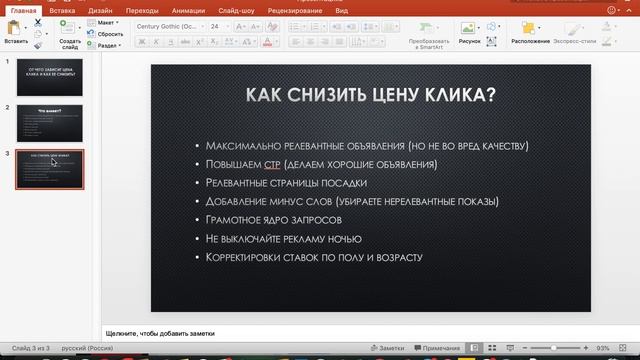Click the shape fill icon
This screenshot has width=640, height=360.
607,27
